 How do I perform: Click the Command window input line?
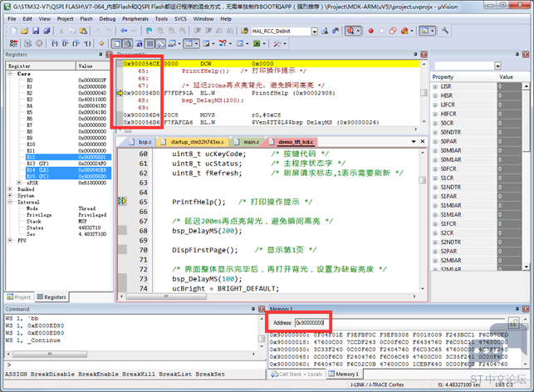(135, 365)
